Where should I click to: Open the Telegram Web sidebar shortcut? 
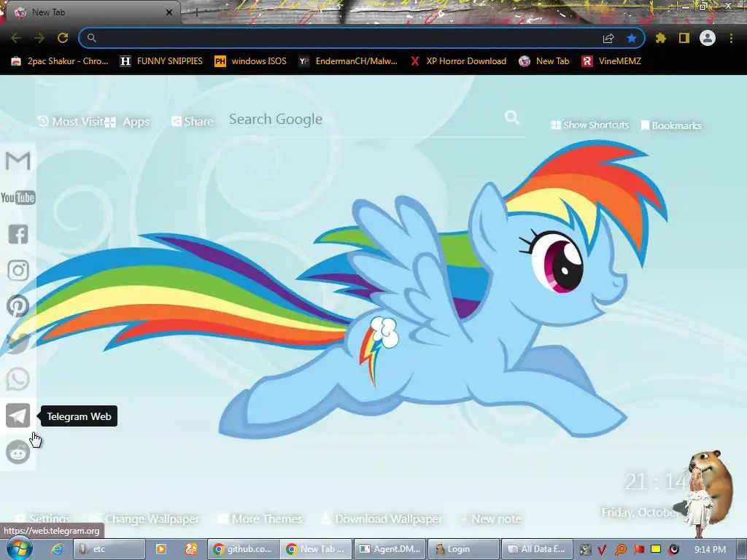click(x=18, y=416)
